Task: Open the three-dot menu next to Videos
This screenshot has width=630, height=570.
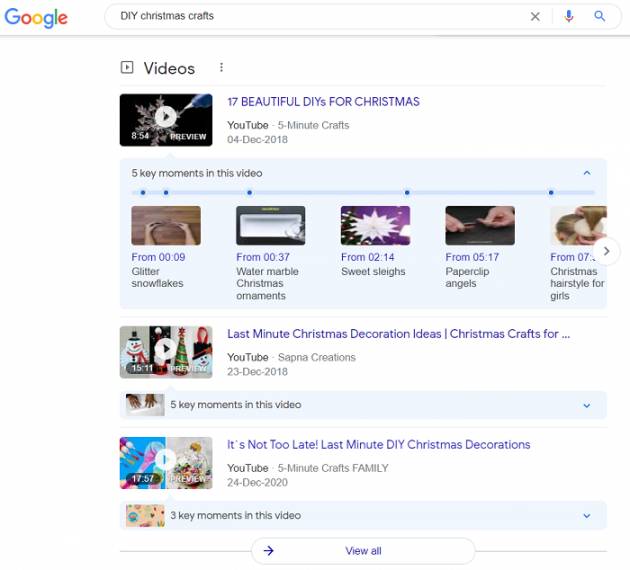Action: (221, 67)
